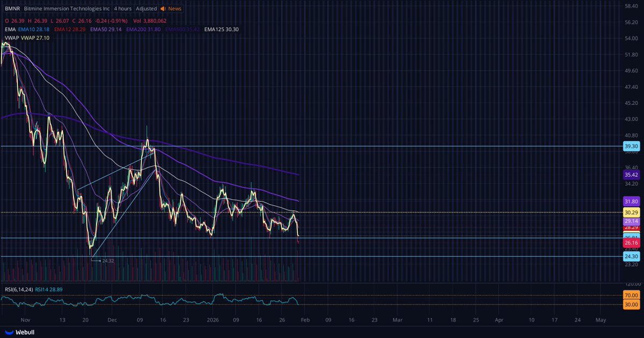Screen dimensions: 644x338
Task: Click the RSI 70.00 overbought level tag
Action: [x=631, y=295]
